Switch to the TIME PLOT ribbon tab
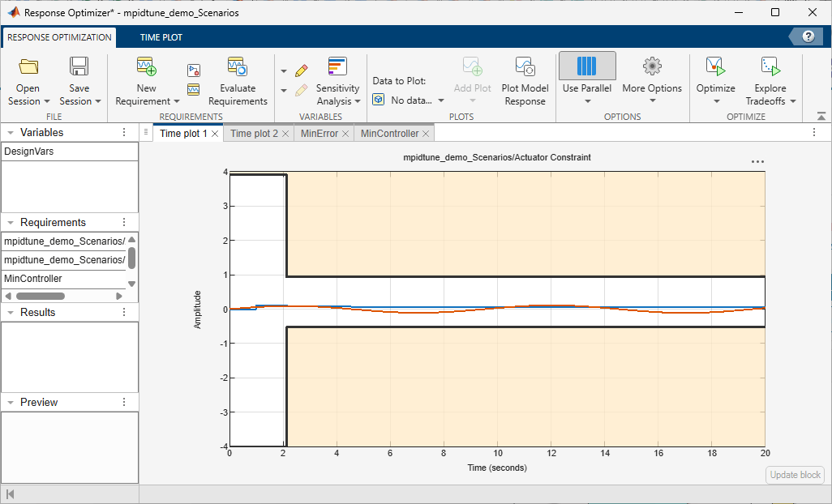Image resolution: width=832 pixels, height=504 pixels. [161, 37]
